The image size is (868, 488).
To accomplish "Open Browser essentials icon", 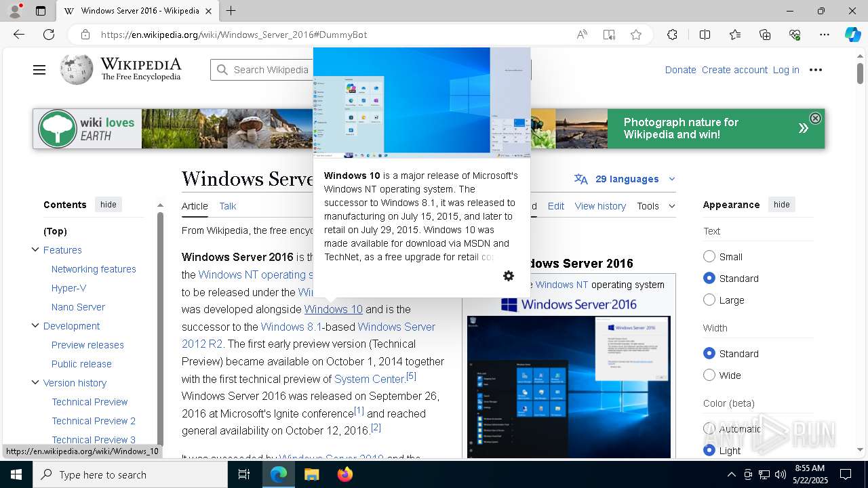I will pos(795,35).
